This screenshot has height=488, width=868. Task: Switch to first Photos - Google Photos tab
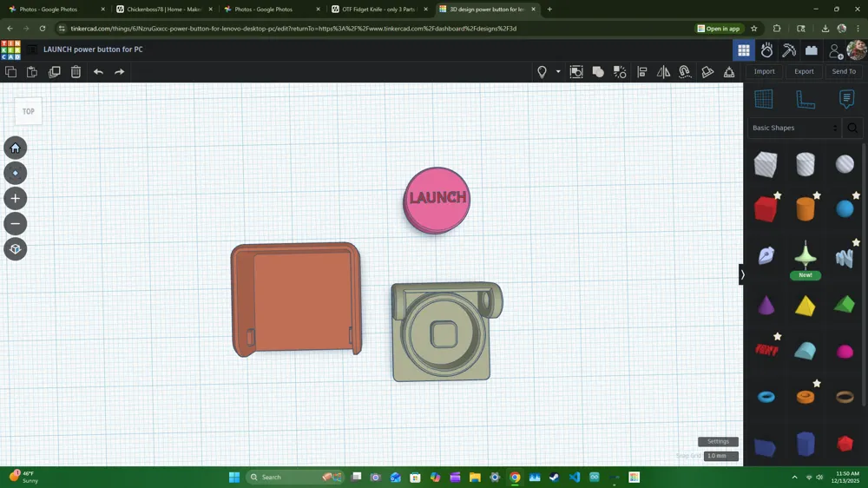[56, 10]
